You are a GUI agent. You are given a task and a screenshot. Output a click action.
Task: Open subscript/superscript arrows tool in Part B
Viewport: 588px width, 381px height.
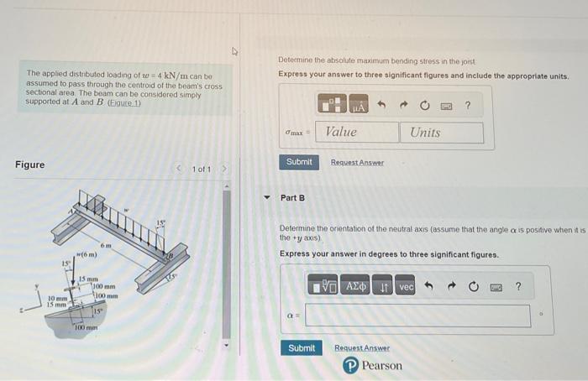pos(382,287)
